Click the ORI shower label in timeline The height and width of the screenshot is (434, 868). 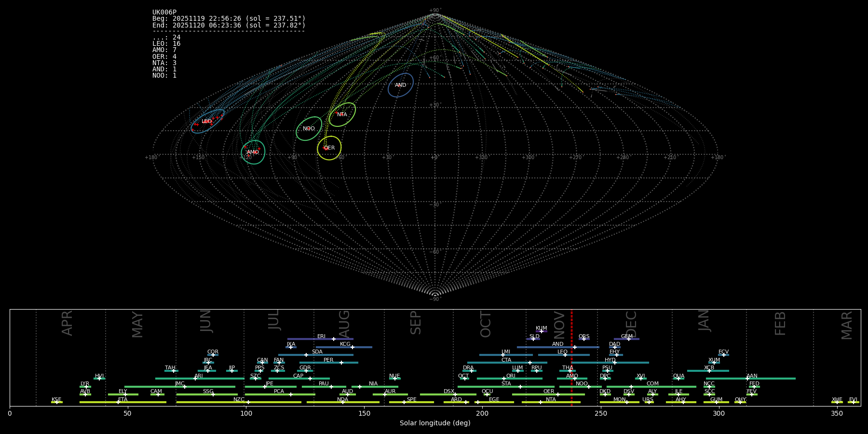pos(511,376)
